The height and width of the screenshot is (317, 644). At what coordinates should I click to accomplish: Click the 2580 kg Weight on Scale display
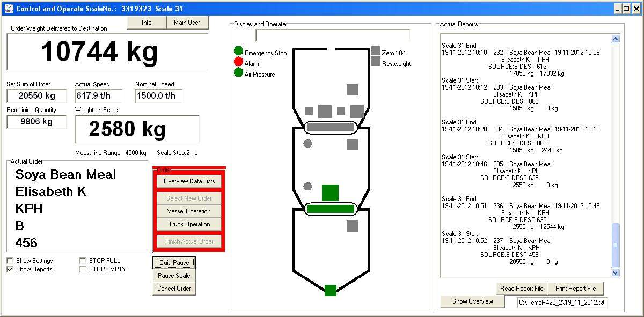[137, 129]
